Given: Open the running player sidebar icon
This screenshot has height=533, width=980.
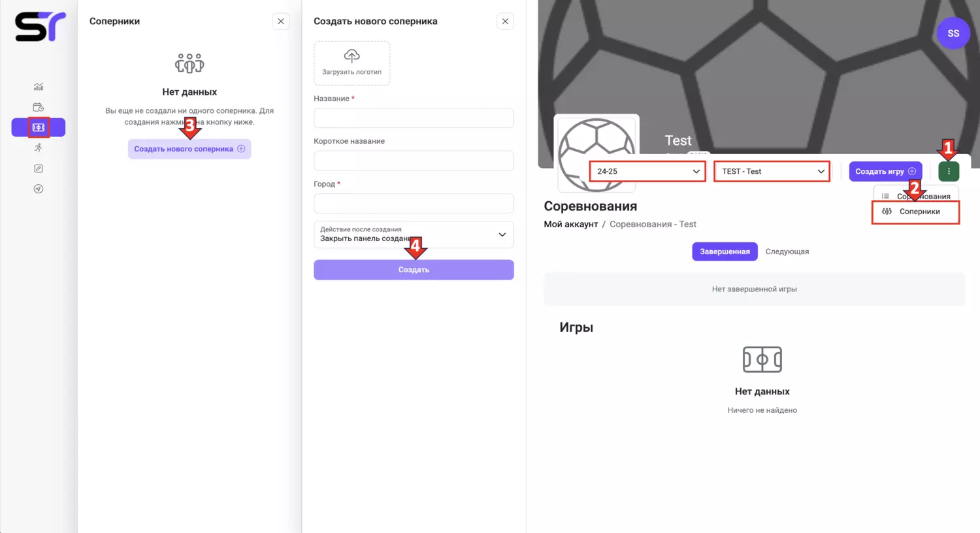Looking at the screenshot, I should (x=39, y=148).
